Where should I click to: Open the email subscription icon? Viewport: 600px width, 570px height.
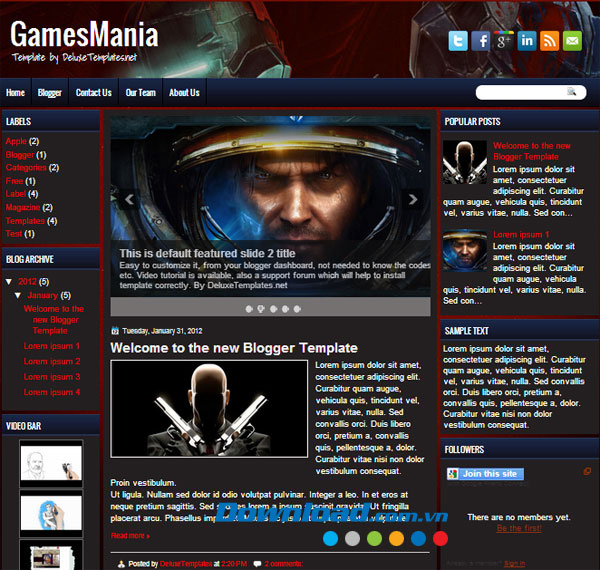pos(572,41)
